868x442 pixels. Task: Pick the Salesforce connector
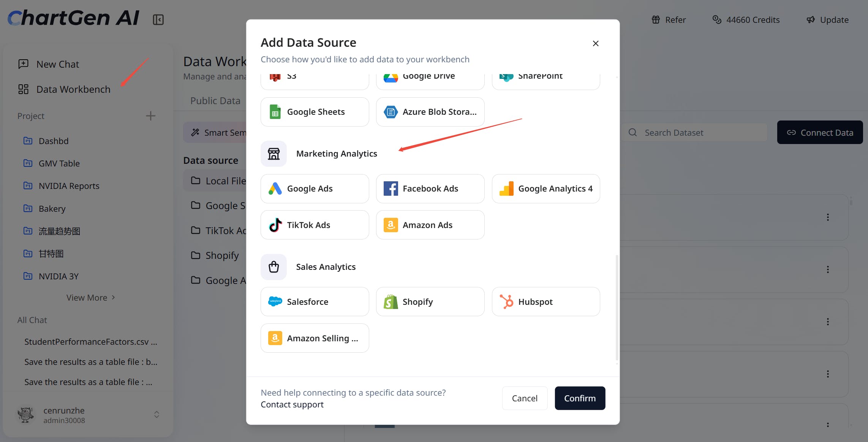[315, 302]
